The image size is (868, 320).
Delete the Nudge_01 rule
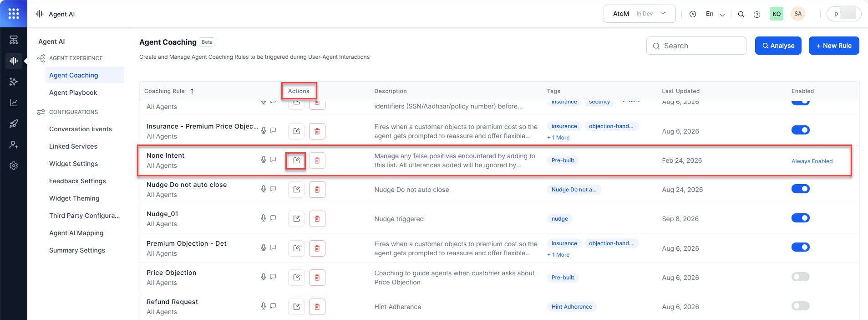[x=317, y=219]
